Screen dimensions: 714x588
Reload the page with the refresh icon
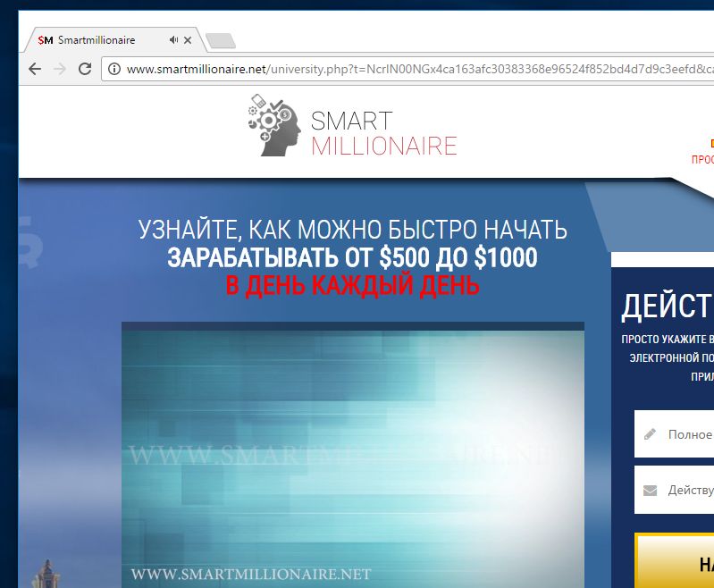pyautogui.click(x=85, y=69)
